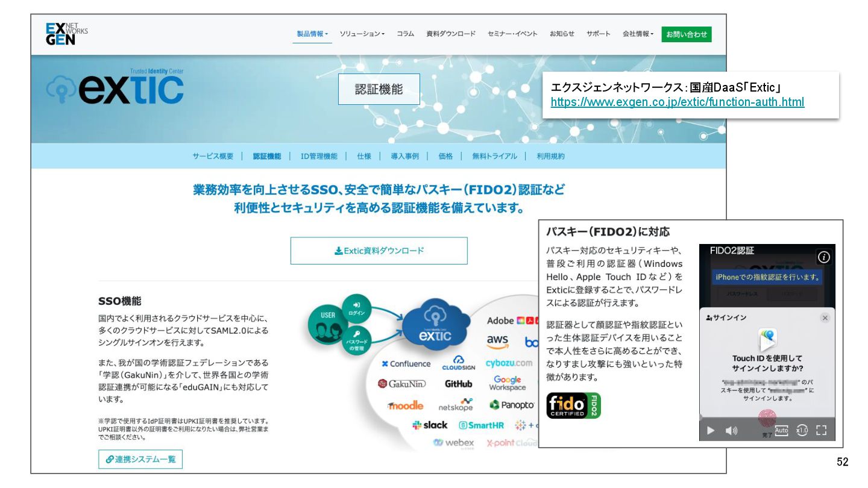The image size is (868, 488).
Task: Click the Confluence logo
Action: click(x=406, y=364)
